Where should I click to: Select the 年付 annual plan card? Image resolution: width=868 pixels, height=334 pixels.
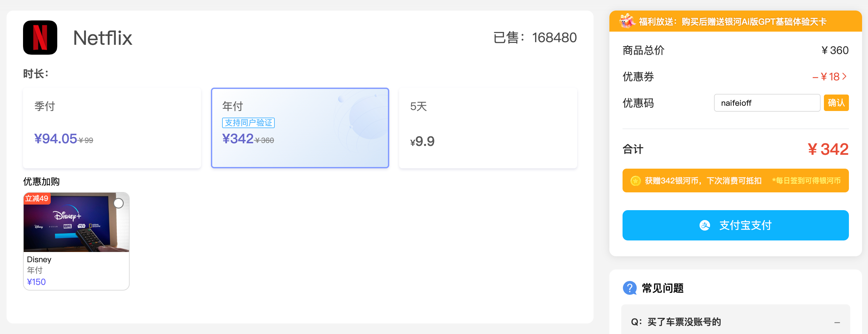click(299, 128)
